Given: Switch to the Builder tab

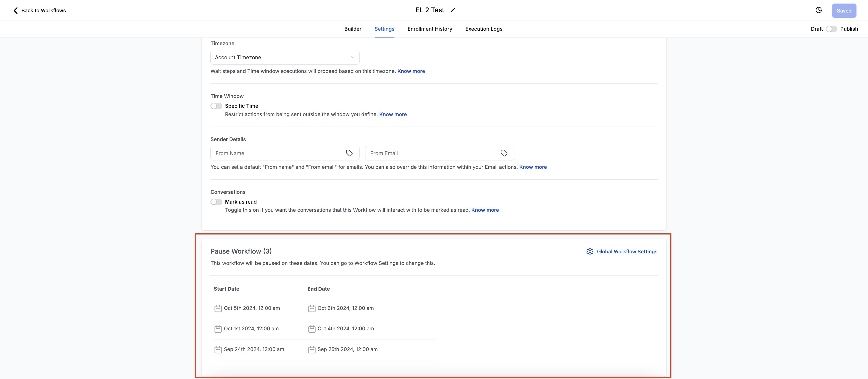Looking at the screenshot, I should click(353, 29).
